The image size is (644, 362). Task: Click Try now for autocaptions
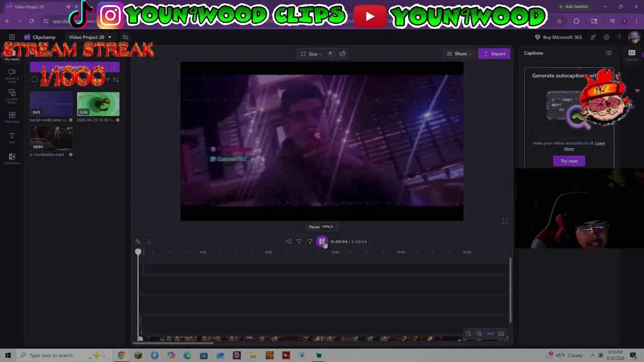[569, 161]
